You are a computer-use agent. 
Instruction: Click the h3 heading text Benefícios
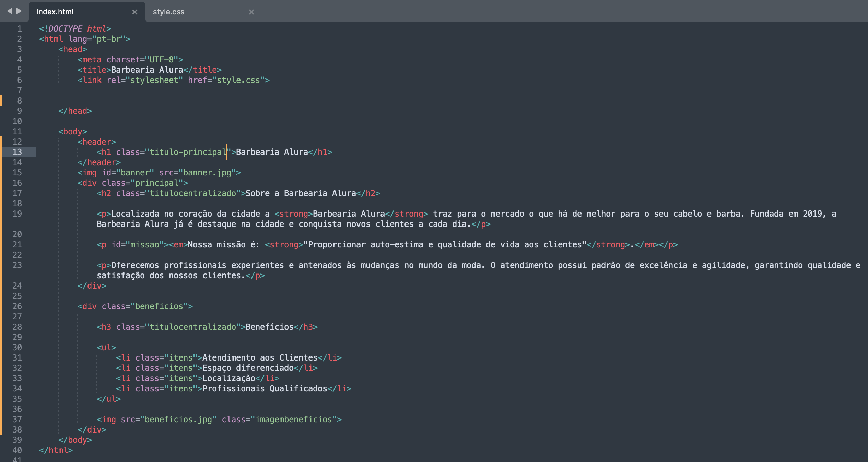270,327
